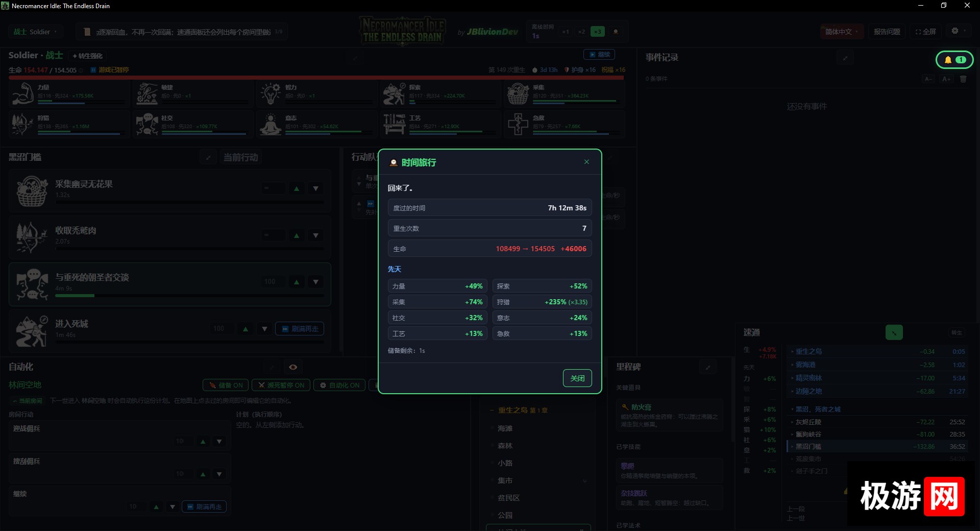Click the 继续 resume button

(599, 54)
